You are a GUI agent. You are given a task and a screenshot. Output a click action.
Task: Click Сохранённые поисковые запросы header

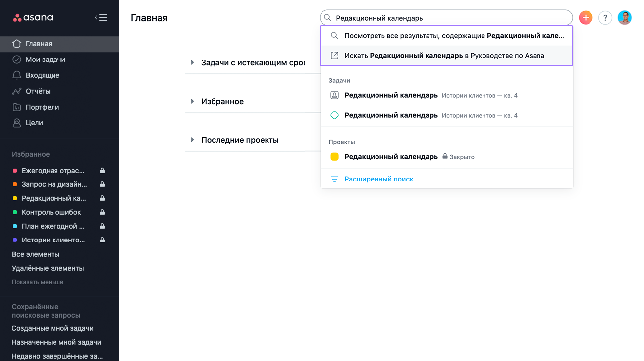tap(46, 311)
